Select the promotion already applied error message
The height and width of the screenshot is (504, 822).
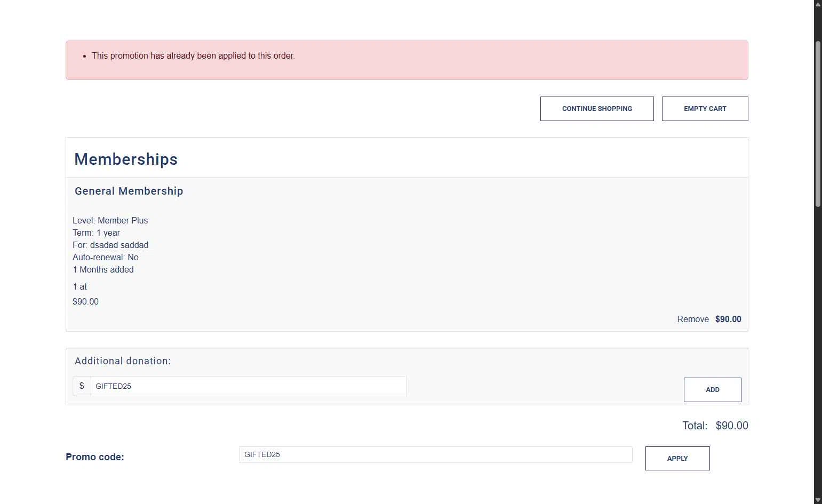tap(193, 55)
